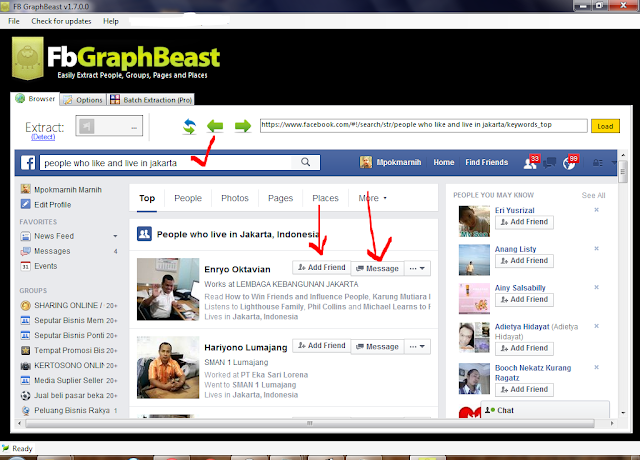Dismiss Anang Listy suggestion with X
The image size is (640, 460).
596,249
